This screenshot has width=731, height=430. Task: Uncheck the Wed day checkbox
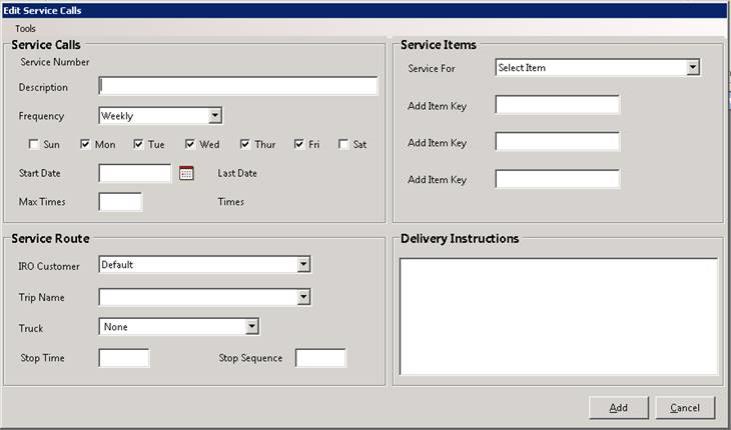190,145
